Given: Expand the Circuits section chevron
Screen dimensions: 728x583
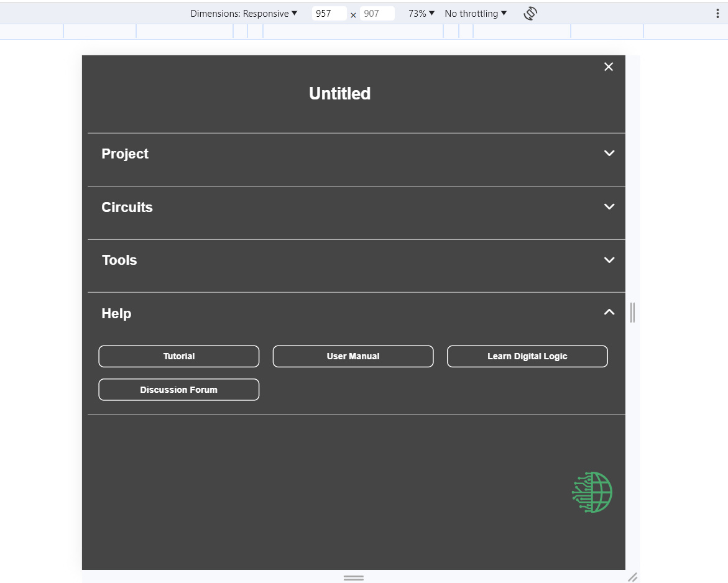Looking at the screenshot, I should [x=609, y=206].
